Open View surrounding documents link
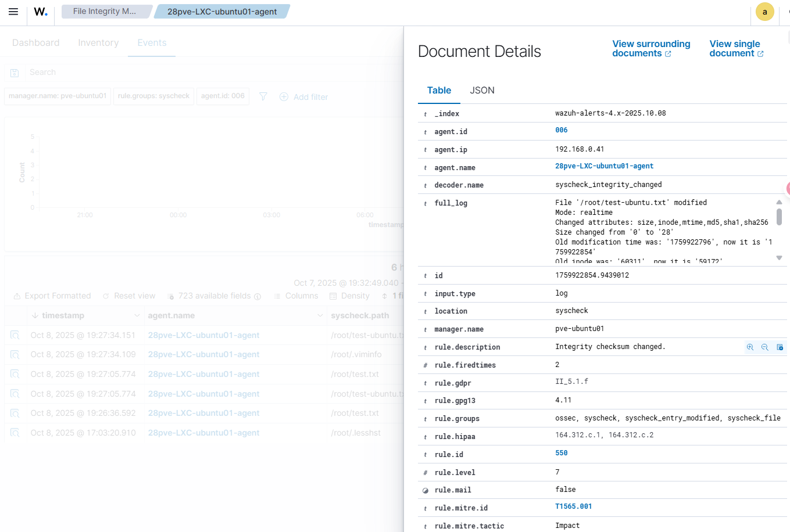 point(650,49)
